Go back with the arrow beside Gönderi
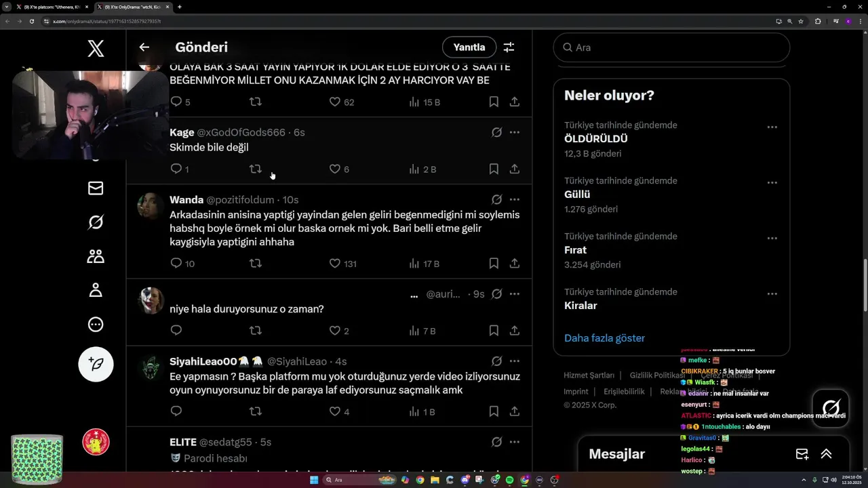 144,47
